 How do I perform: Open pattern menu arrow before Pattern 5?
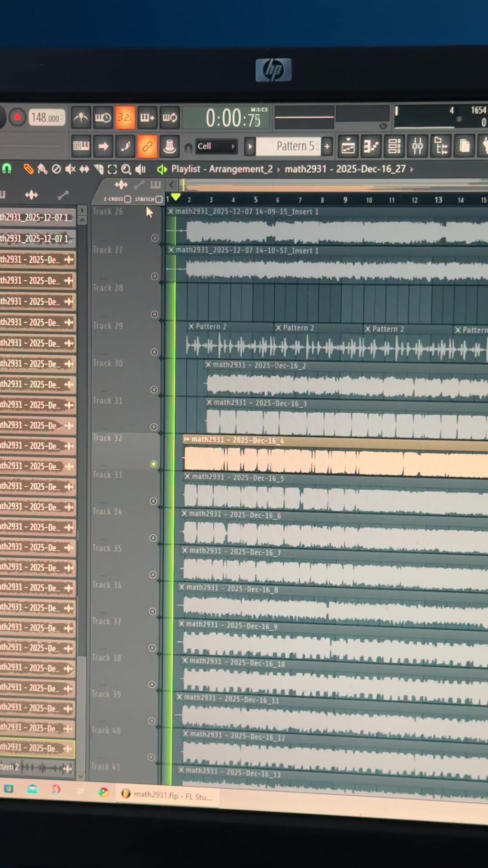(249, 146)
